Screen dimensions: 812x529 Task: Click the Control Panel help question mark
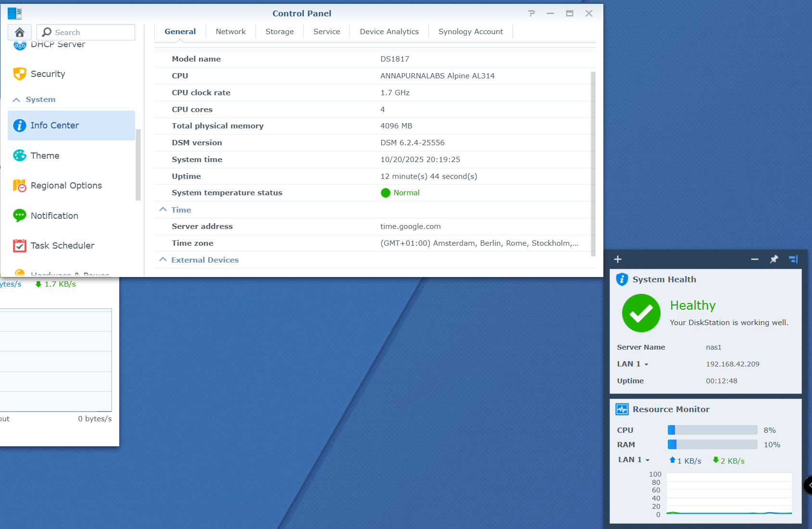(x=531, y=13)
